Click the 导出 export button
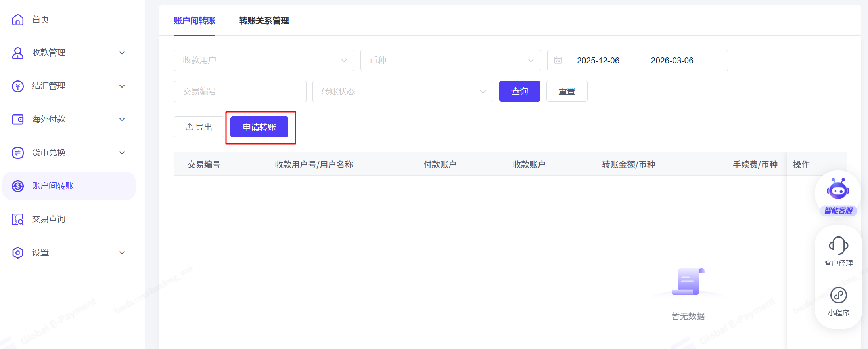This screenshot has width=868, height=349. pos(199,127)
